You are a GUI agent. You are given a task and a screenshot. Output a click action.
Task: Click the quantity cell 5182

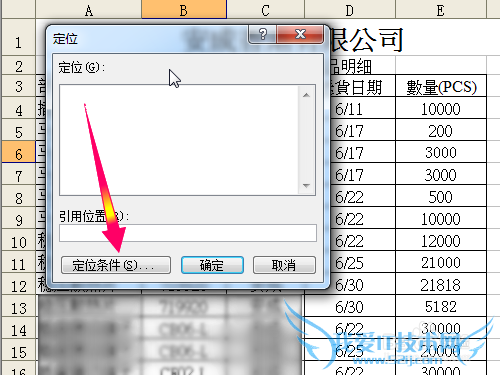pos(441,306)
